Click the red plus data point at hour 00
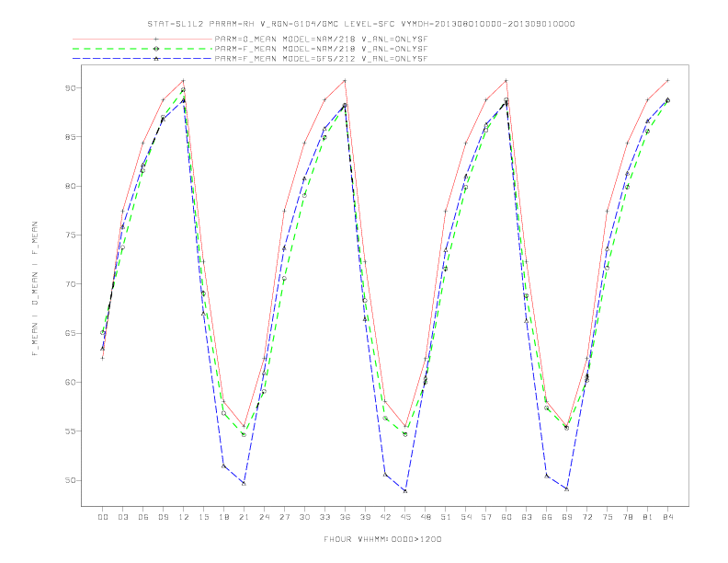This screenshot has height=563, width=728. click(x=103, y=358)
